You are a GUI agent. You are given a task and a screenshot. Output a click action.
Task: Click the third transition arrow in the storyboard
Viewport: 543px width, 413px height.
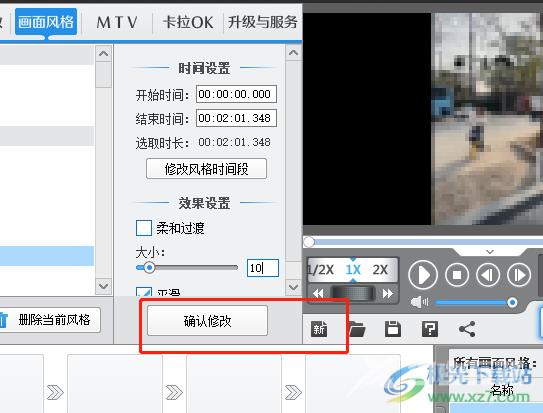pyautogui.click(x=293, y=392)
